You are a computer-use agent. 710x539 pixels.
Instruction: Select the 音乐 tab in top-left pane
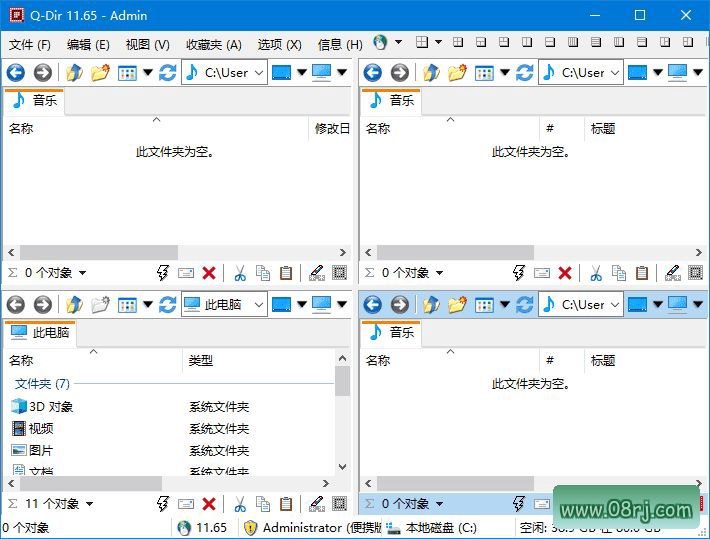(x=34, y=101)
